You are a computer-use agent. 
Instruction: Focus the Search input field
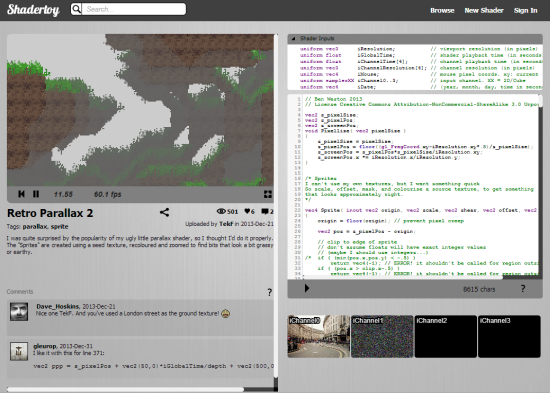(x=134, y=9)
